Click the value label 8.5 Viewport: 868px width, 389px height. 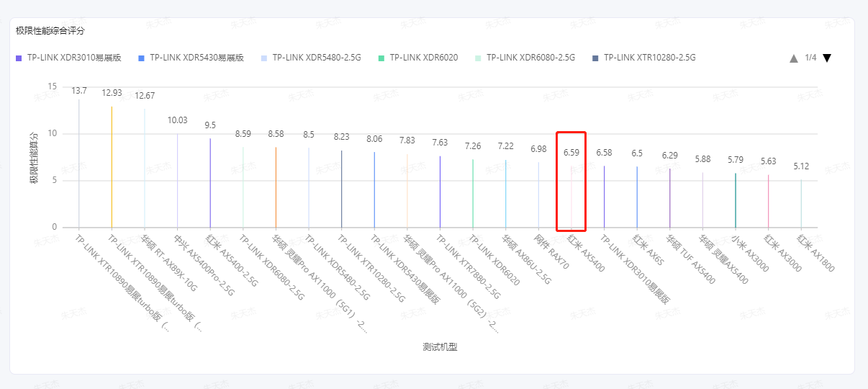click(309, 134)
